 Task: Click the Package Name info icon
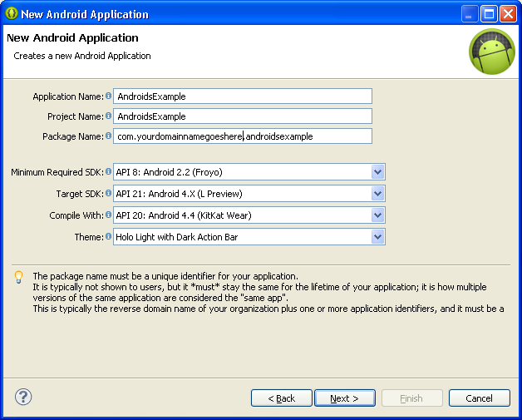109,136
